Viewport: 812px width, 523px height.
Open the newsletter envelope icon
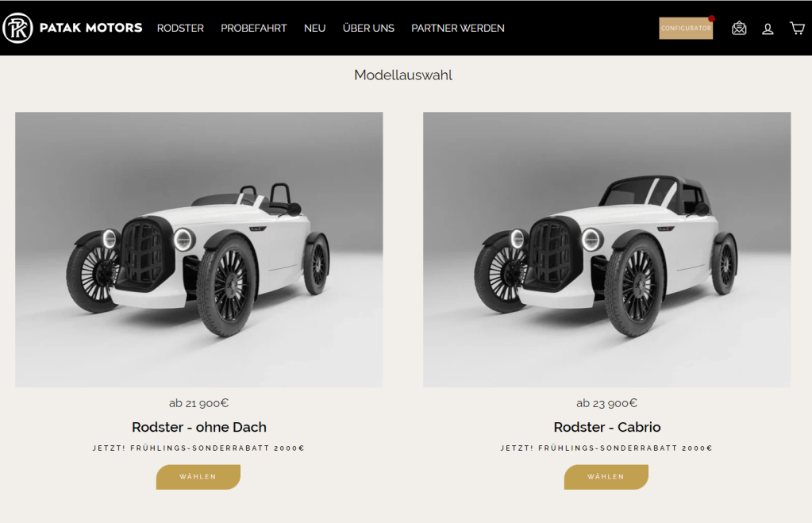[x=739, y=28]
